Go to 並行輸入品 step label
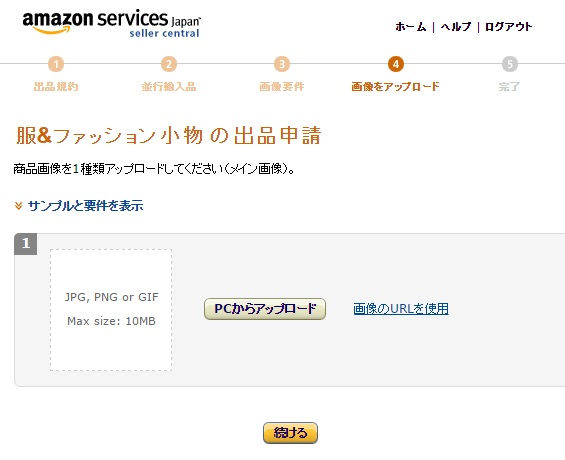The image size is (565, 460). (x=169, y=86)
